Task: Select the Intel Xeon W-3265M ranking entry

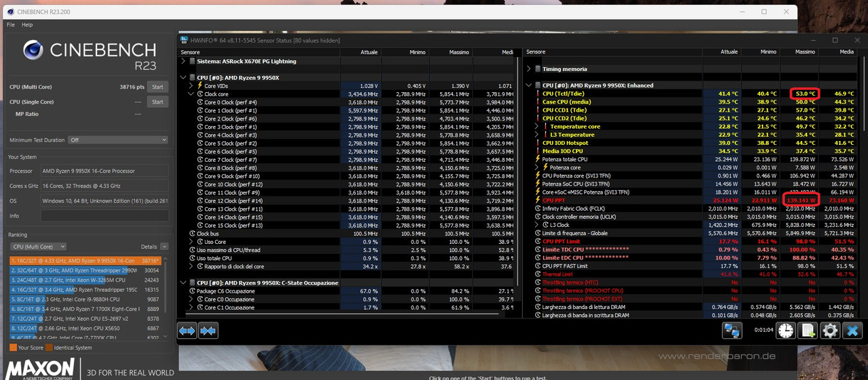Action: click(85, 279)
